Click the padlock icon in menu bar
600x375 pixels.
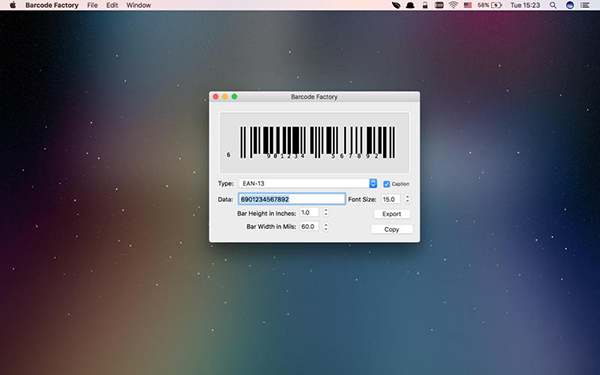[x=425, y=5]
